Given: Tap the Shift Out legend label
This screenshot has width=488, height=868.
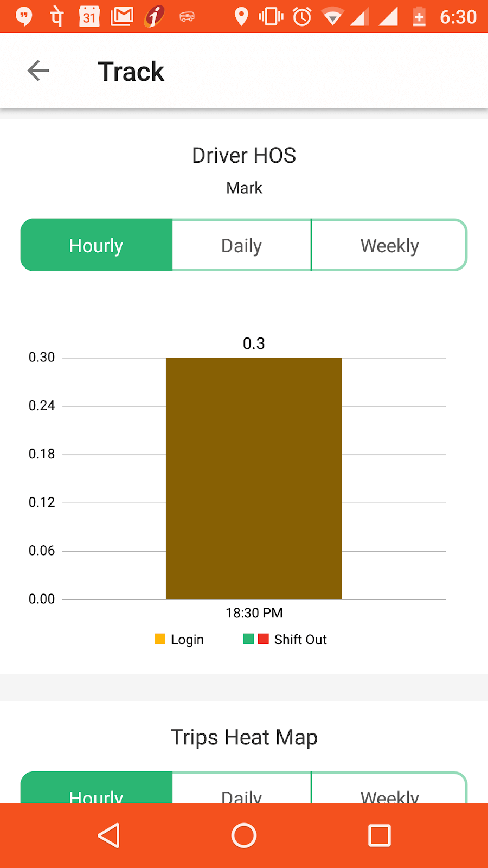Looking at the screenshot, I should pyautogui.click(x=300, y=640).
